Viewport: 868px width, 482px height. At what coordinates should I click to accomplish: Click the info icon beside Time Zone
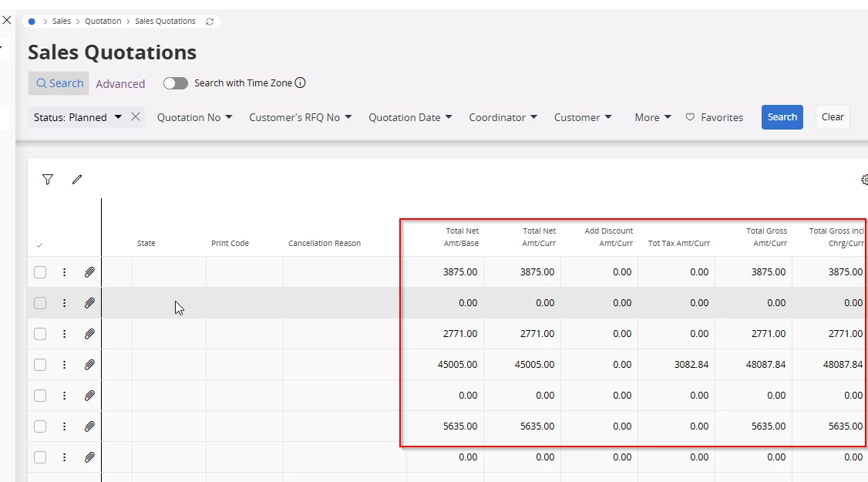(x=301, y=83)
